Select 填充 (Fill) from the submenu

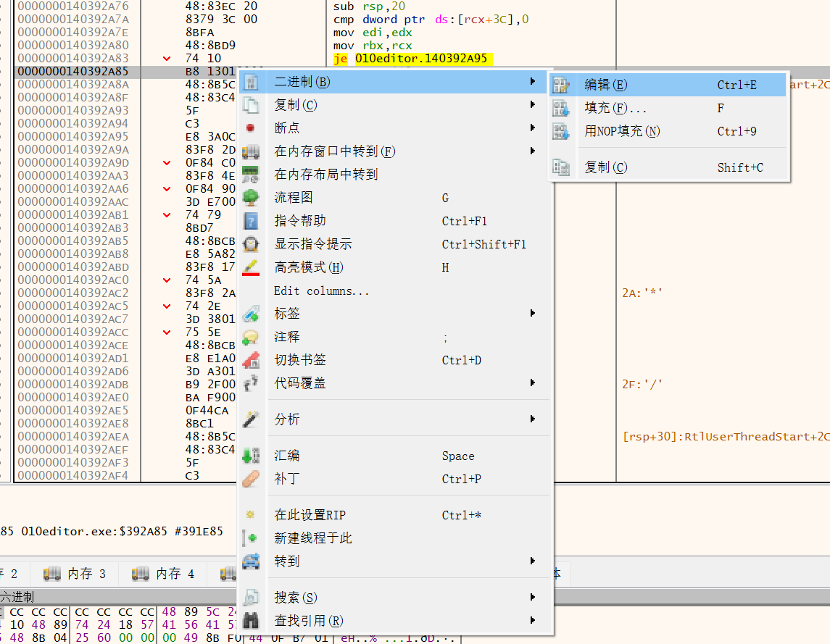coord(615,108)
